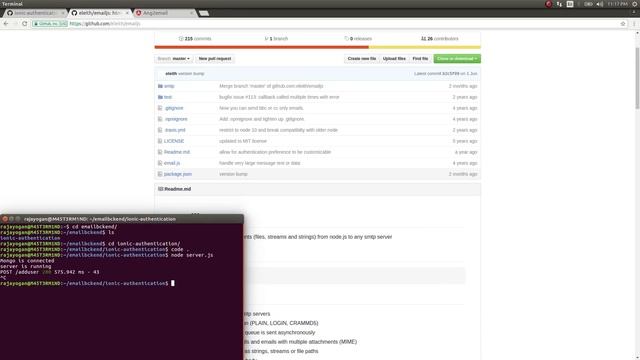Open the Chrome menu at the toolbar end
Screen dimensions: 640x360
coord(634,24)
